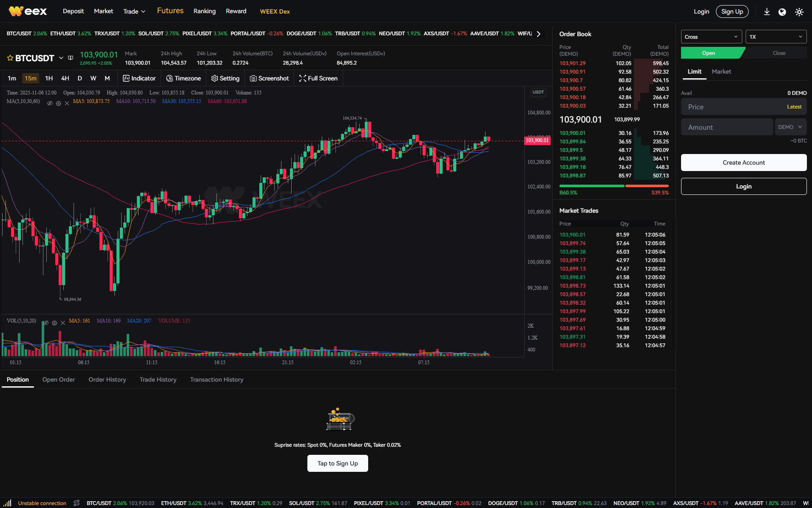Screen dimensions: 812x508
Task: Hide the VOL indicator via its eye toggle
Action: 45,322
